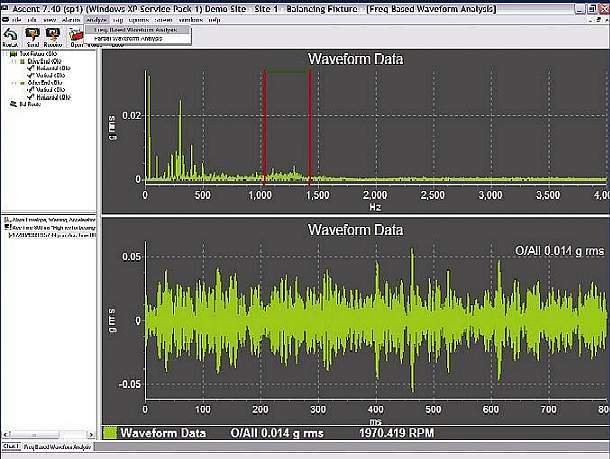Click the Send toolbar icon

click(x=32, y=35)
